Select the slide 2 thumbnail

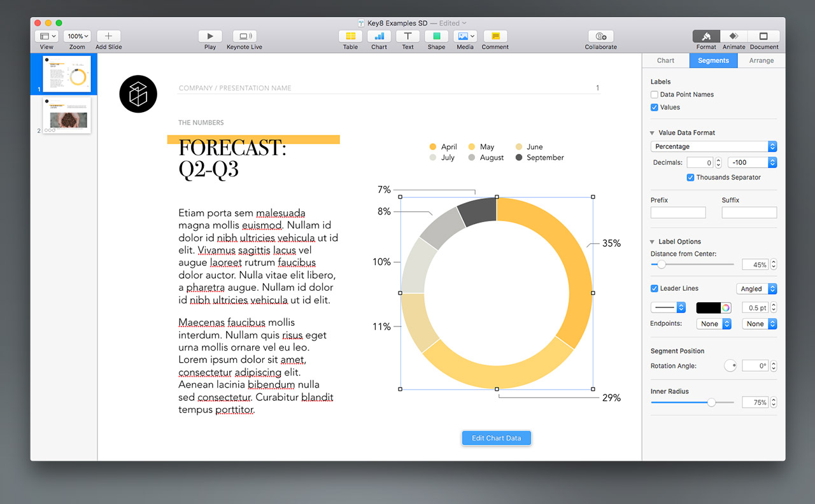click(67, 115)
